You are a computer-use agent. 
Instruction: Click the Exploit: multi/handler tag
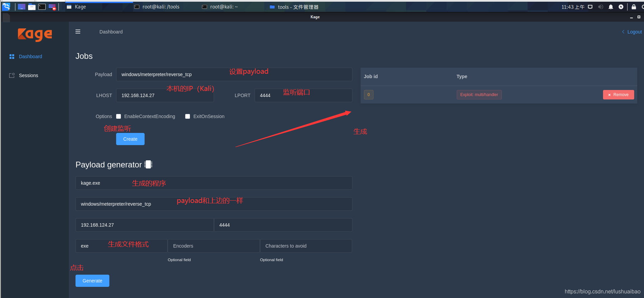[x=479, y=95]
